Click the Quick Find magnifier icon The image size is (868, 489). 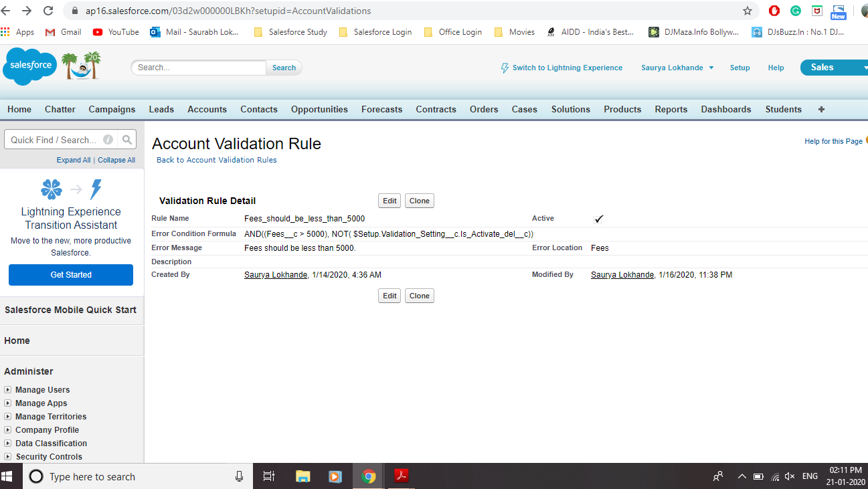tap(127, 140)
